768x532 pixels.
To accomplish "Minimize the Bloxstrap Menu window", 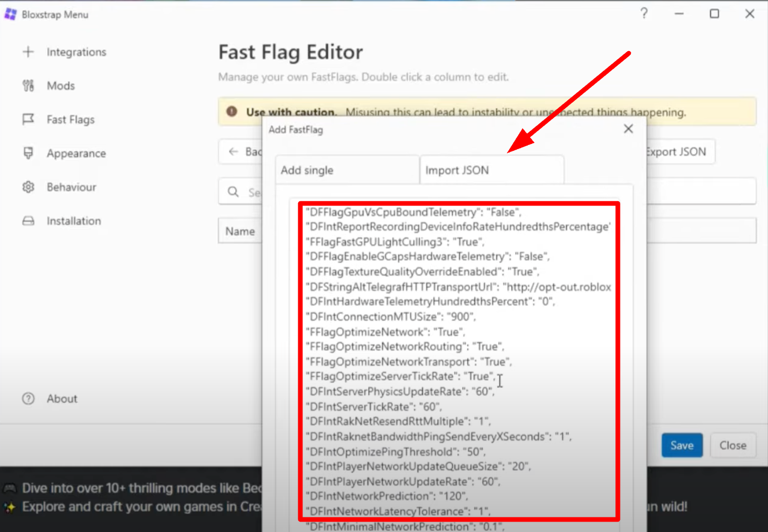I will tap(679, 14).
